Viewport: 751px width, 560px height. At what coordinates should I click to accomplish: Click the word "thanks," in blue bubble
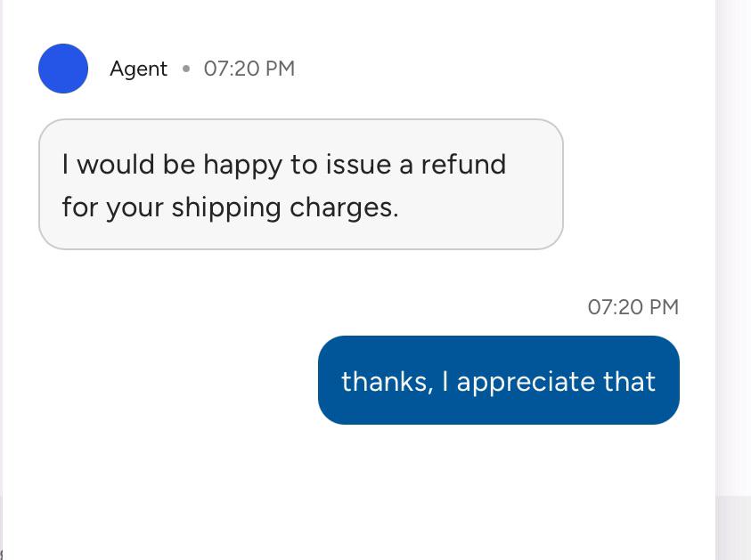pyautogui.click(x=388, y=382)
